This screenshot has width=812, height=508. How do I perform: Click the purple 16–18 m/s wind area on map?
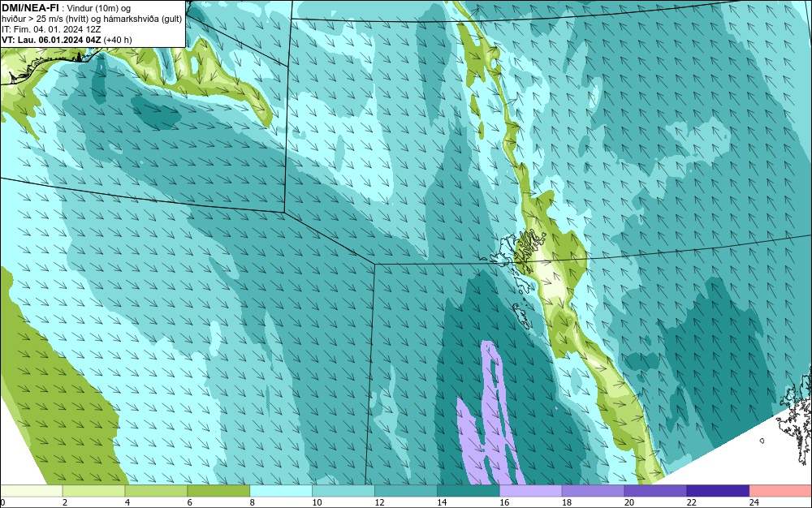490,414
